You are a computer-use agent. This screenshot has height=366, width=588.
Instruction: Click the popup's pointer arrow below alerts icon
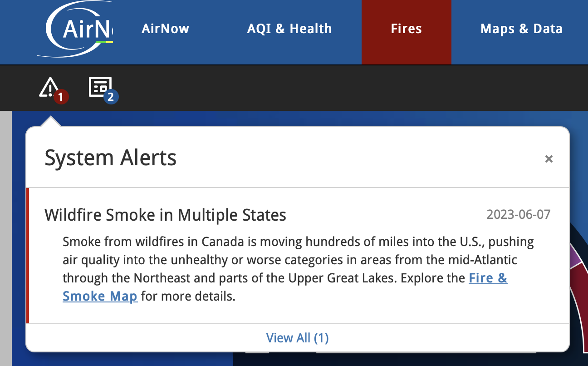[x=50, y=121]
